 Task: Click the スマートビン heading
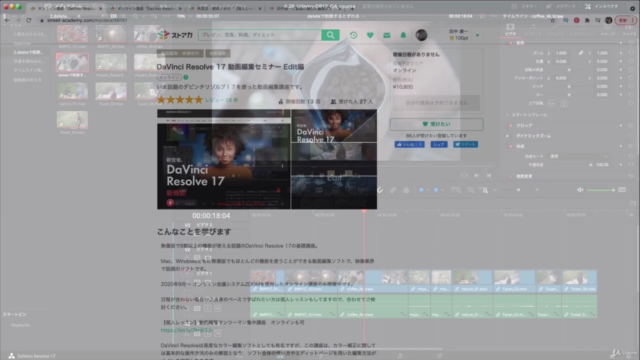(15, 314)
